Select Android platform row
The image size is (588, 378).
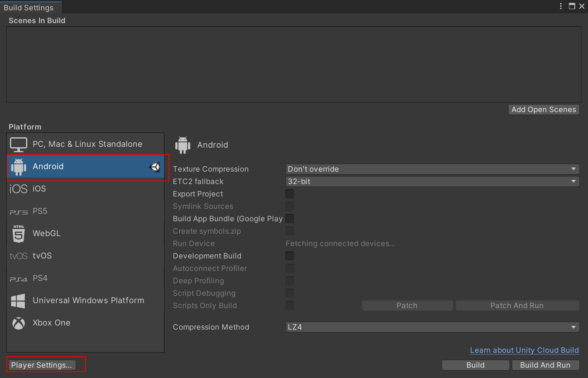click(86, 166)
